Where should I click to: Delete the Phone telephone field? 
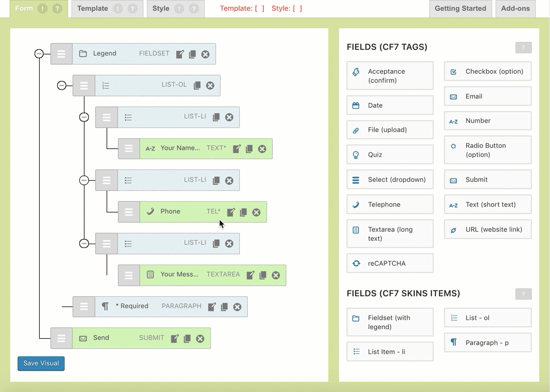click(256, 212)
